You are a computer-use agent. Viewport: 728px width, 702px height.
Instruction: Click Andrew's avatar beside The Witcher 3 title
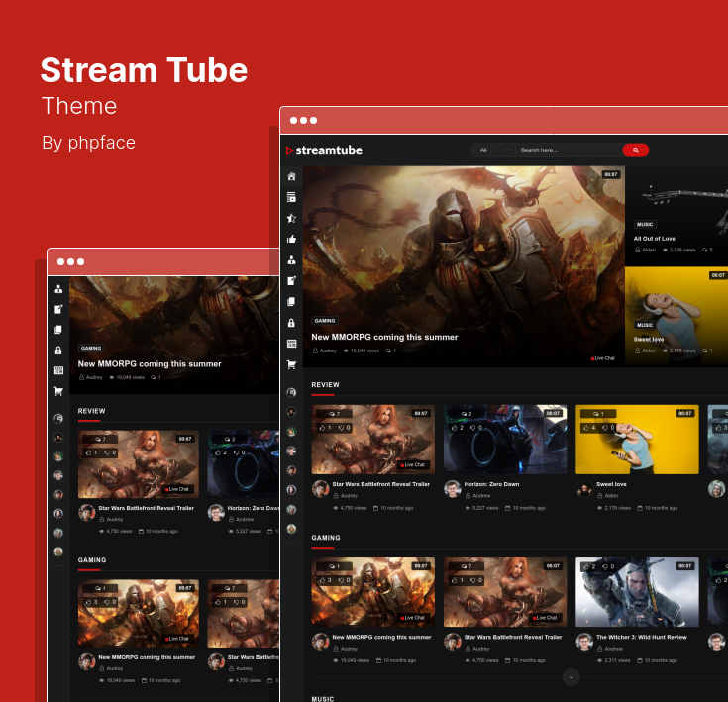click(x=584, y=642)
